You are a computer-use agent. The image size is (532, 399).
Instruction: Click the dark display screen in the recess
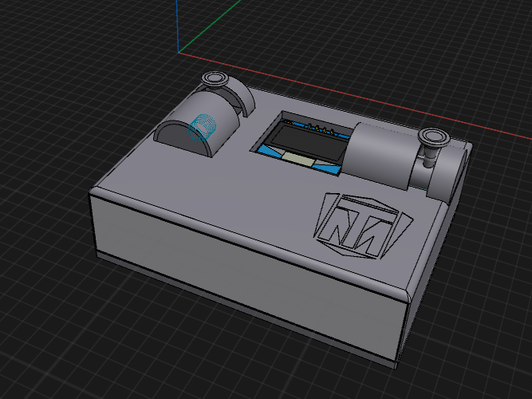pyautogui.click(x=305, y=140)
